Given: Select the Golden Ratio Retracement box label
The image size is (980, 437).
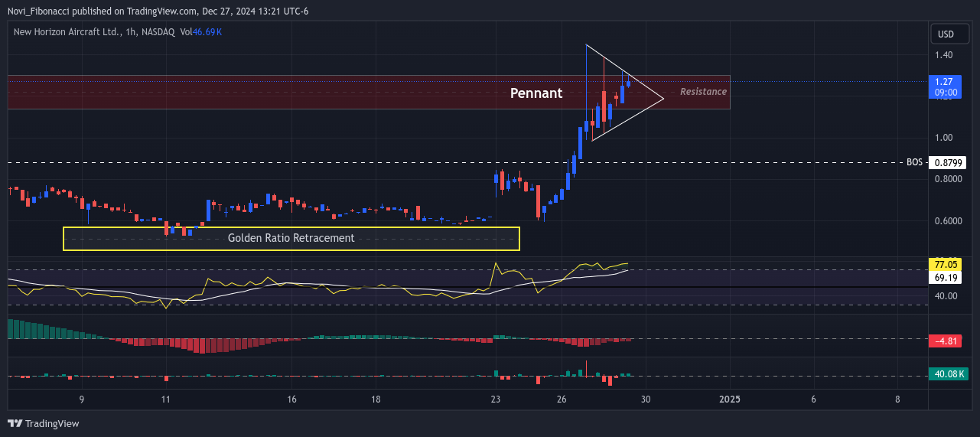Looking at the screenshot, I should [291, 238].
